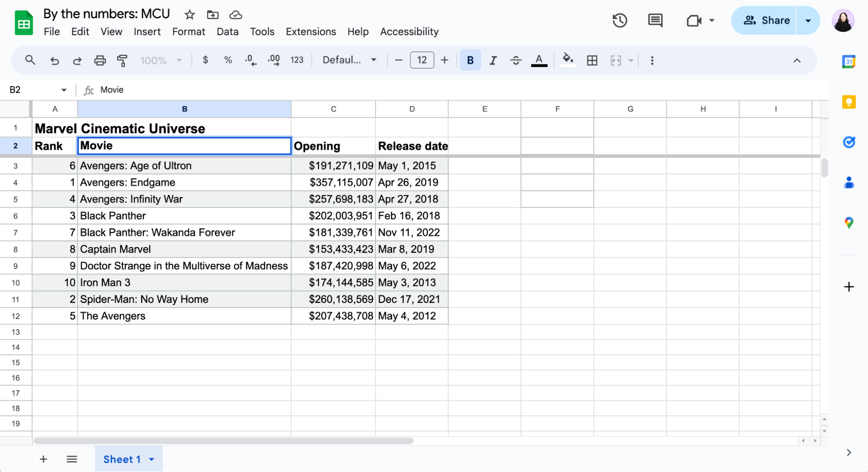Open the all sheets list button

pos(72,459)
